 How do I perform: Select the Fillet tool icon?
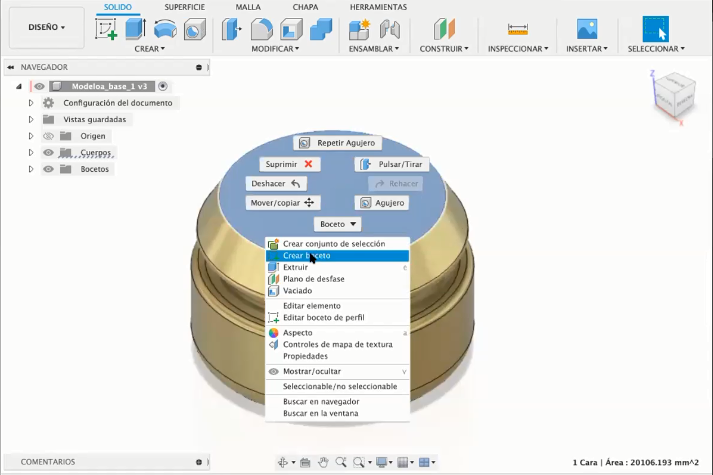(262, 30)
